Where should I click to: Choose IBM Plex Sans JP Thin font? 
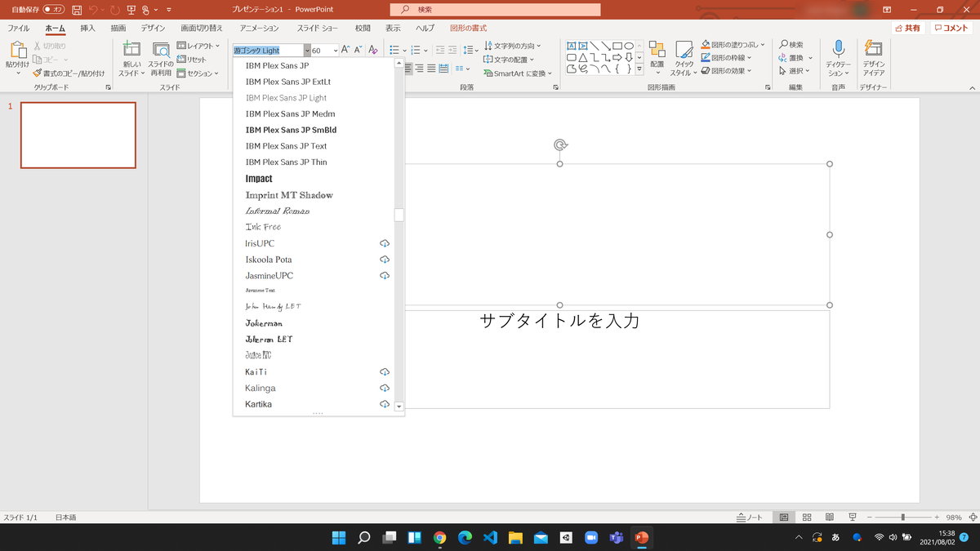coord(286,162)
